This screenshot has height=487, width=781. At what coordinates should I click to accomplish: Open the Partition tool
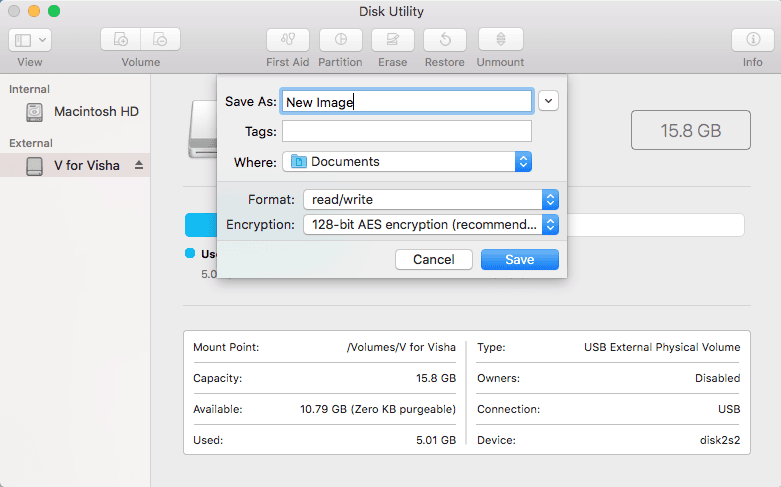341,39
